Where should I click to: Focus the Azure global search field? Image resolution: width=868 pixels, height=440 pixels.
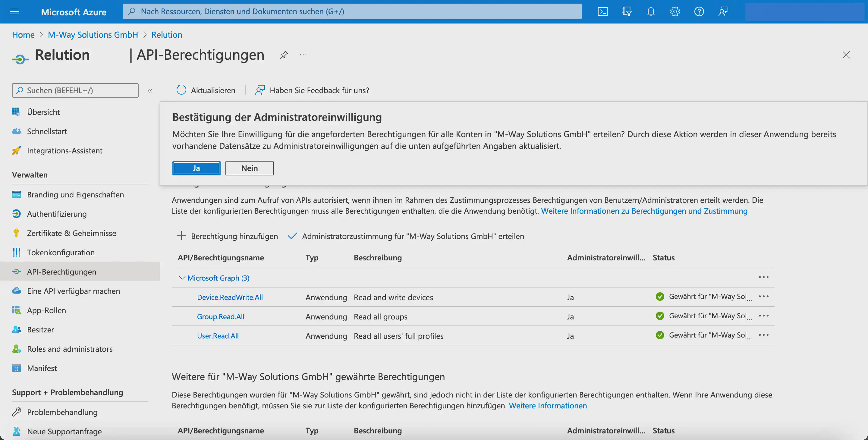[x=352, y=11]
